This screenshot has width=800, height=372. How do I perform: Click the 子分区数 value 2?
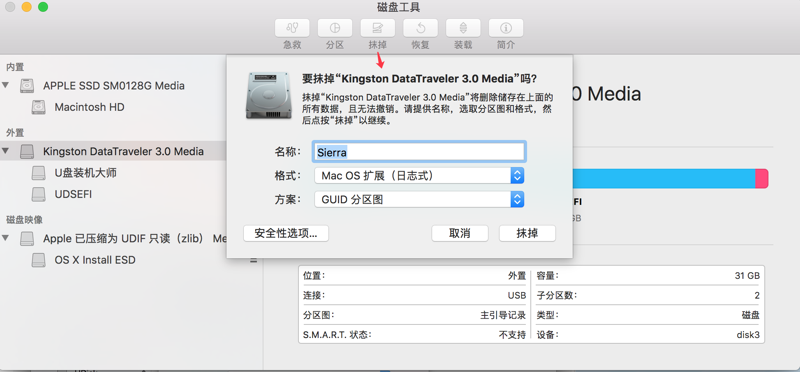tap(757, 295)
